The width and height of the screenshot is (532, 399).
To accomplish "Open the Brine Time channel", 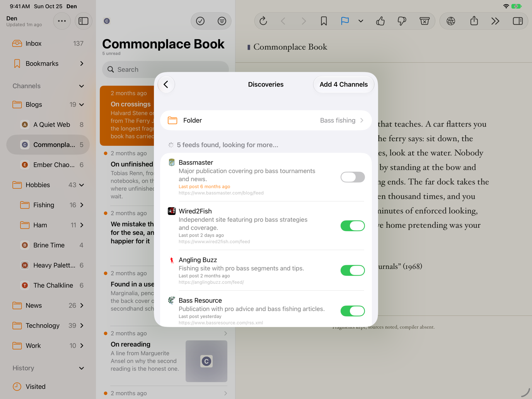I will click(48, 245).
